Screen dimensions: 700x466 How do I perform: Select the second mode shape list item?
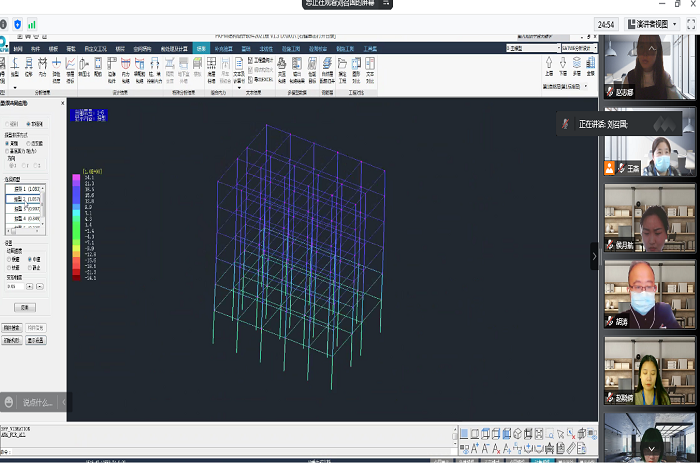(x=24, y=199)
